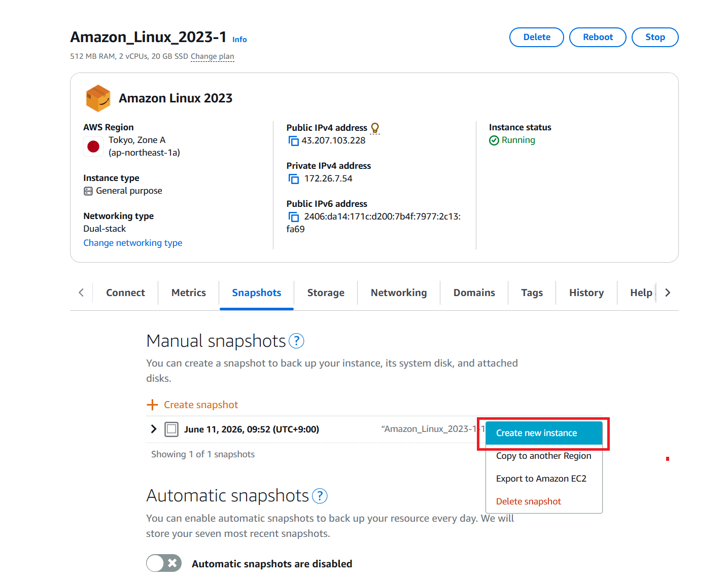
Task: Click the lightbulb tip icon beside Public IPv4
Action: coord(375,128)
